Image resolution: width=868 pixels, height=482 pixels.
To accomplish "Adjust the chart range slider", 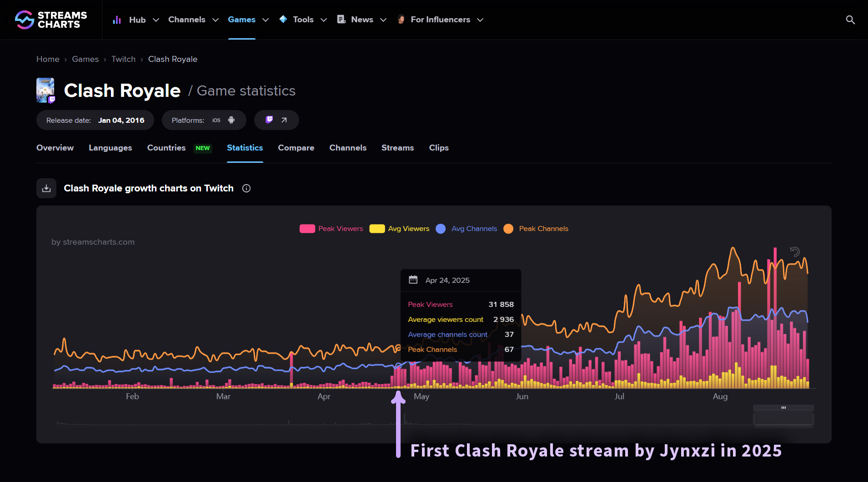I will 783,408.
